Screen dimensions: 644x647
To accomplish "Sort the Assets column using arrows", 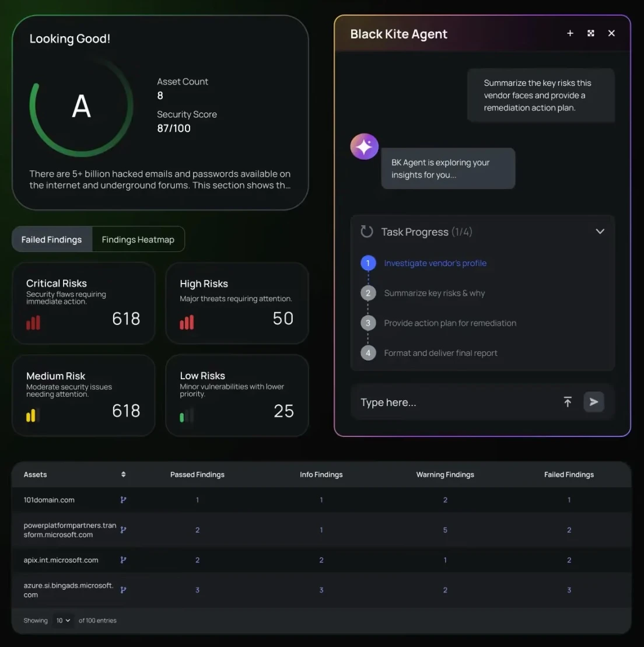I will 123,474.
